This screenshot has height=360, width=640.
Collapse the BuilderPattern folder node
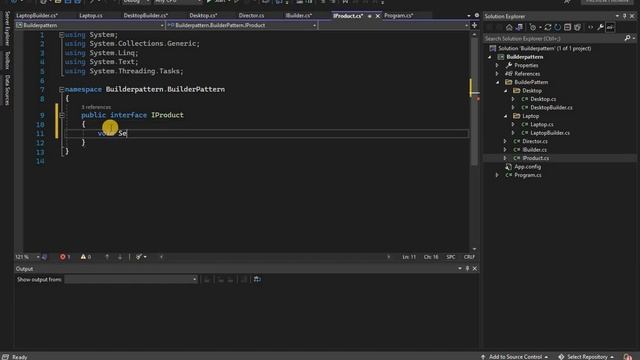pyautogui.click(x=498, y=82)
